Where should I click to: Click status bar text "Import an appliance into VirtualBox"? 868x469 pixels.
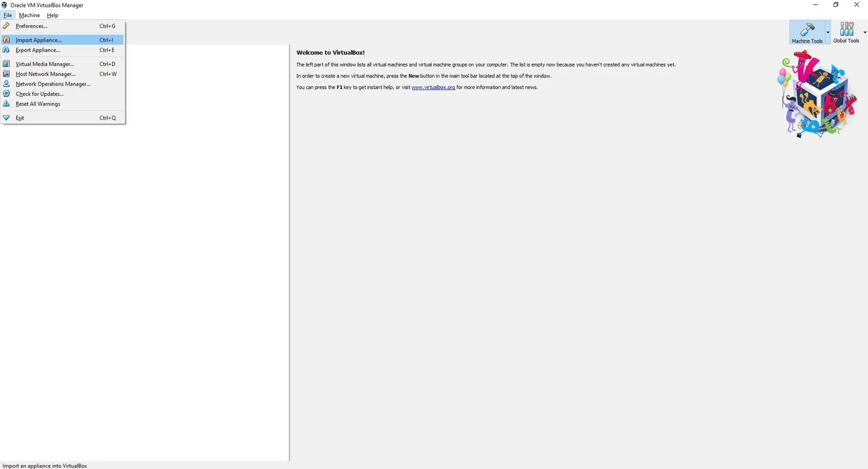coord(45,466)
